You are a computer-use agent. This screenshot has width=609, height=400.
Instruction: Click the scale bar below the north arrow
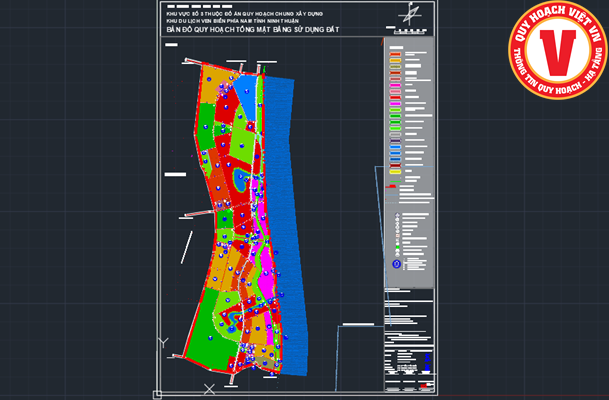(x=408, y=30)
